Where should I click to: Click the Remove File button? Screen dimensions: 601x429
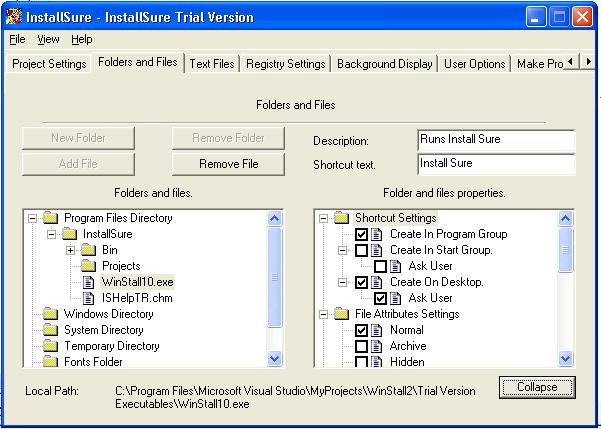pyautogui.click(x=228, y=164)
